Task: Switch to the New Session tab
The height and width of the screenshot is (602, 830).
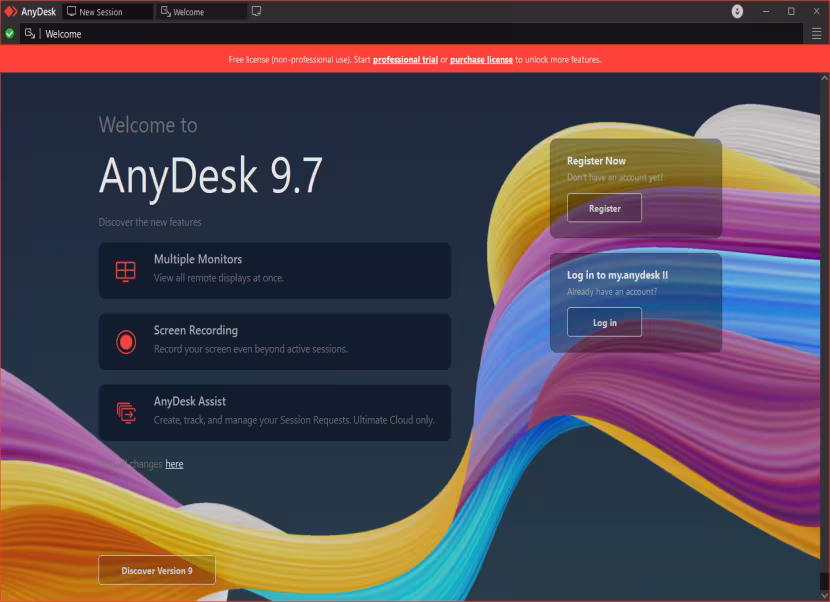Action: (x=107, y=12)
